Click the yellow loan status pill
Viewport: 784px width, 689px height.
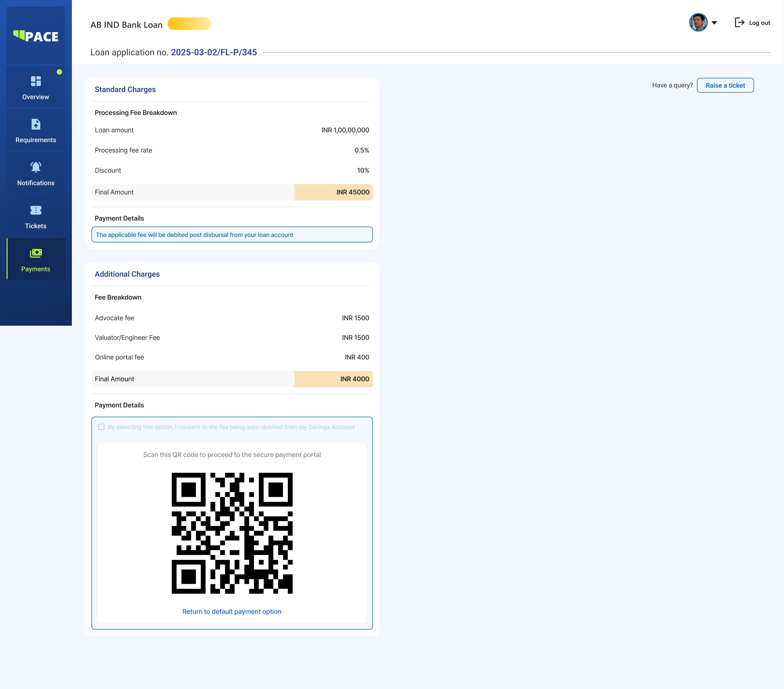189,24
